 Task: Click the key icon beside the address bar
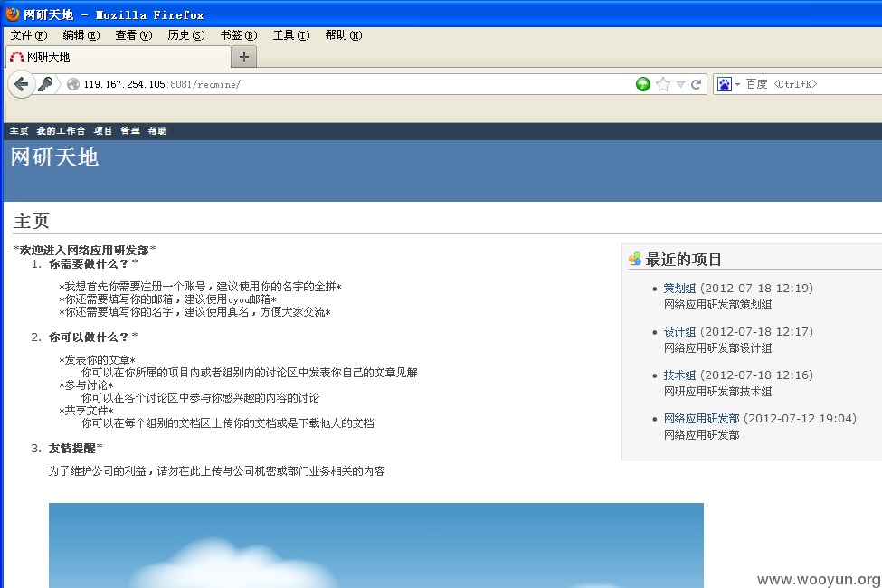[45, 84]
